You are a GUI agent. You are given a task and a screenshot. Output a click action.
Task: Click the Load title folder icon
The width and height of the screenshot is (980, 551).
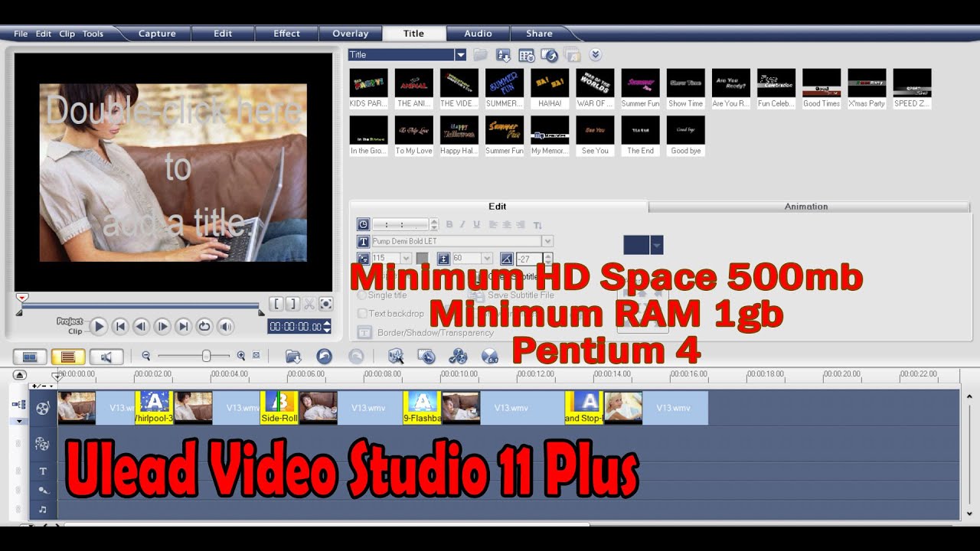coord(480,55)
